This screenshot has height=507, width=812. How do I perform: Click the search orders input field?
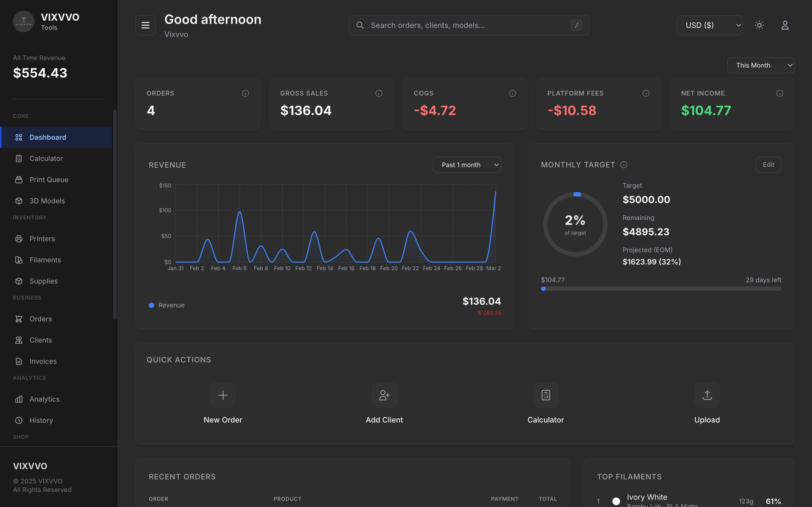468,25
